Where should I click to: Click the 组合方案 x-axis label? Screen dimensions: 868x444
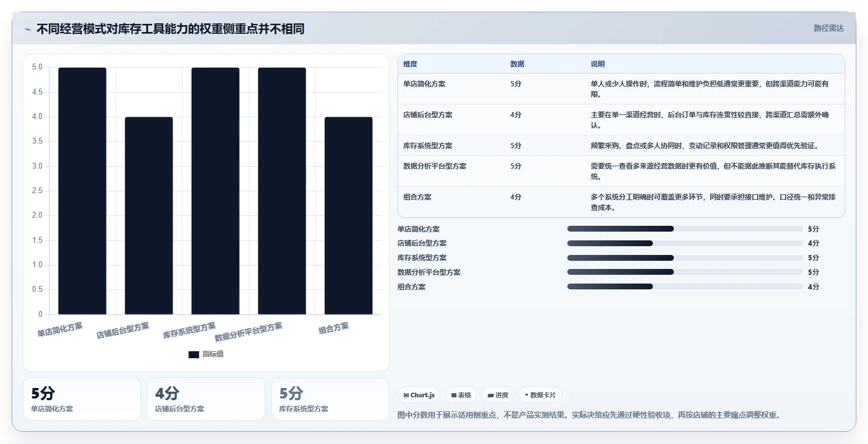pos(334,328)
